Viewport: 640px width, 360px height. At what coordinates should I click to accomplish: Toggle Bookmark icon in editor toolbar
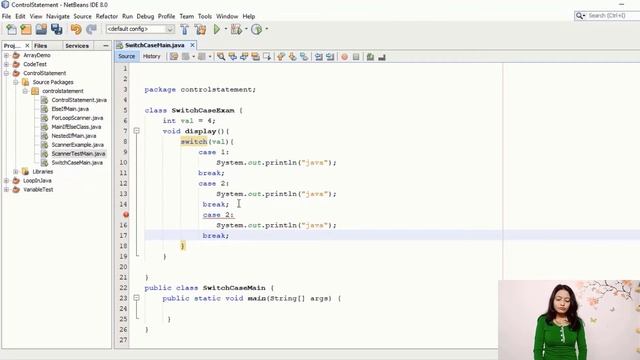click(x=304, y=57)
